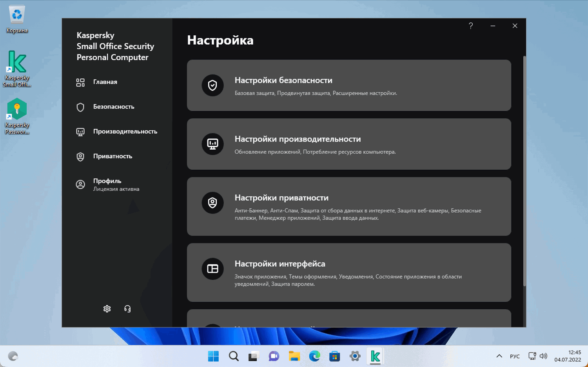
Task: Select the Kaspersky Small Office desktop shortcut
Action: click(17, 69)
